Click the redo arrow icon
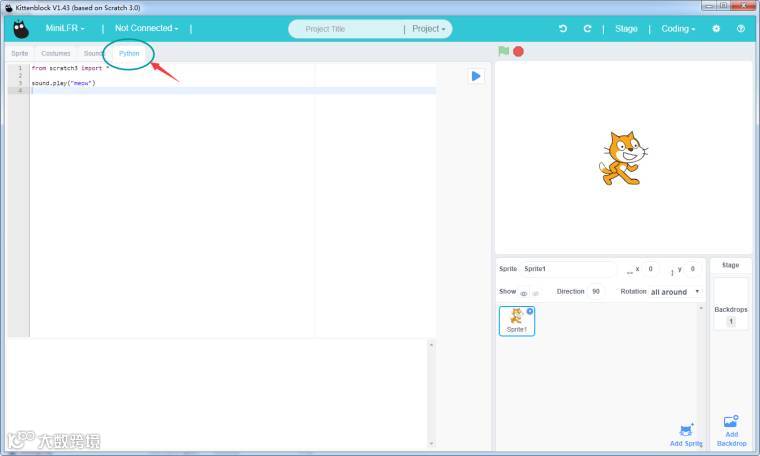This screenshot has width=760, height=456. coord(587,29)
